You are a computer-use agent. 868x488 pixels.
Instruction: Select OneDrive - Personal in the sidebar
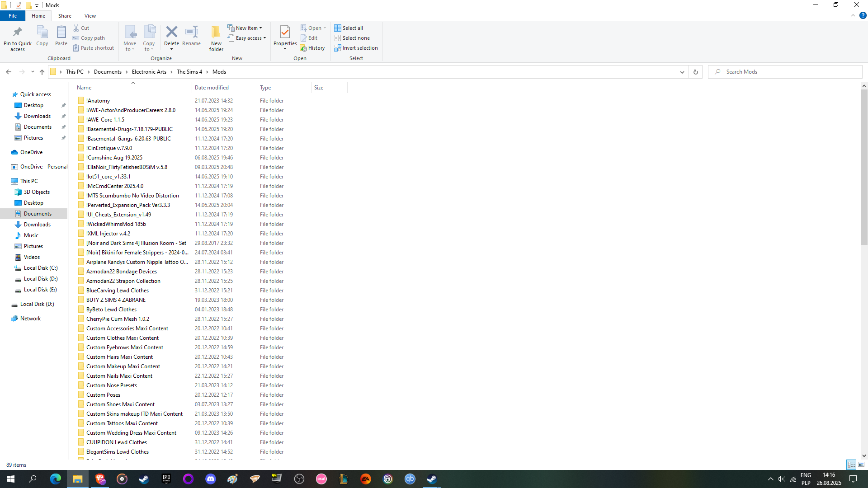coord(39,167)
